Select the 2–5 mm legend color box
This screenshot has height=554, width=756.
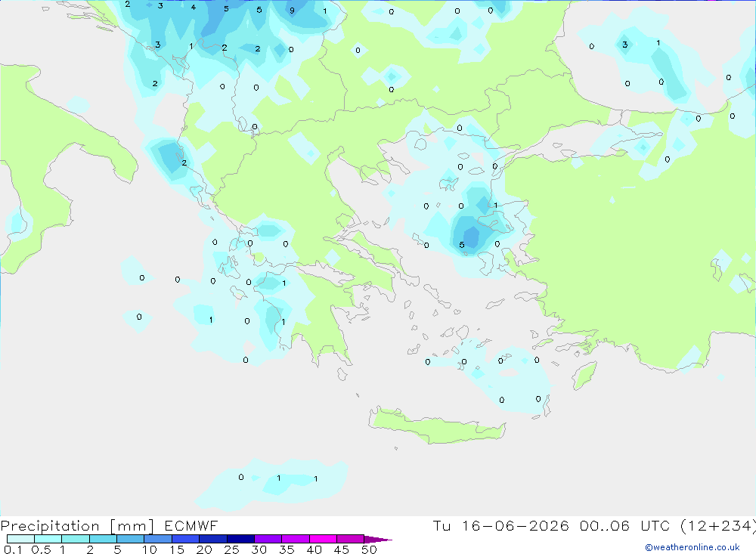point(103,539)
